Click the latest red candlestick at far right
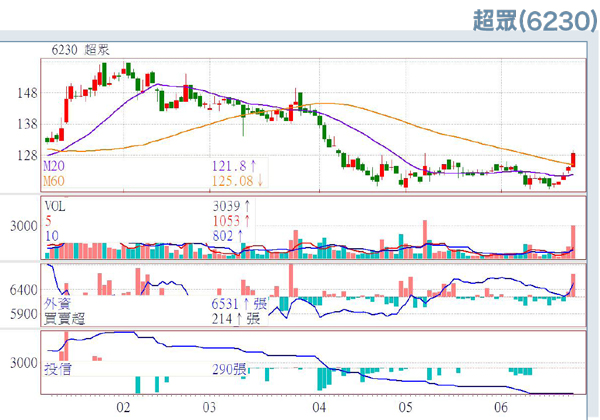 (x=574, y=160)
